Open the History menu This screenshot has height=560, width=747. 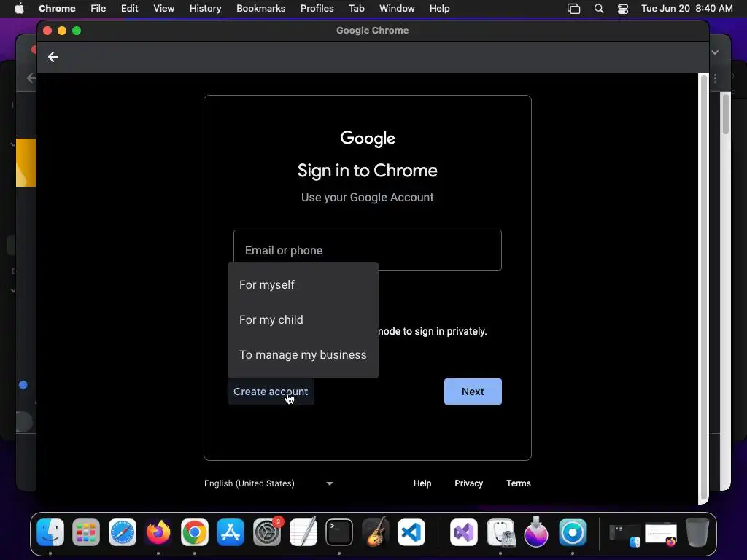[x=205, y=9]
